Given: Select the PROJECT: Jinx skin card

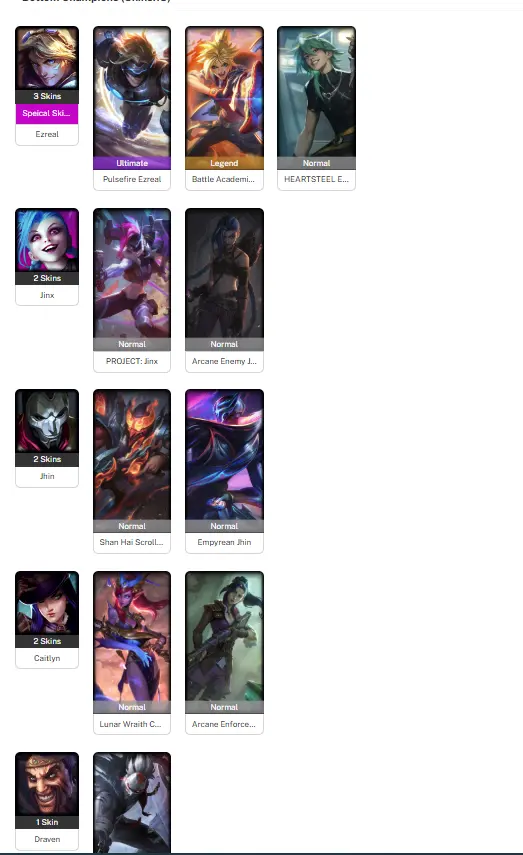Looking at the screenshot, I should point(132,290).
